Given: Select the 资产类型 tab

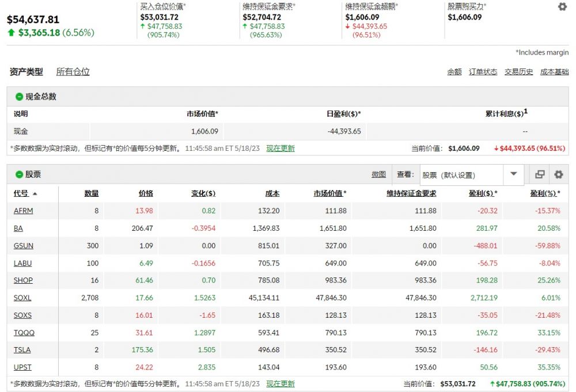Looking at the screenshot, I should coord(26,72).
